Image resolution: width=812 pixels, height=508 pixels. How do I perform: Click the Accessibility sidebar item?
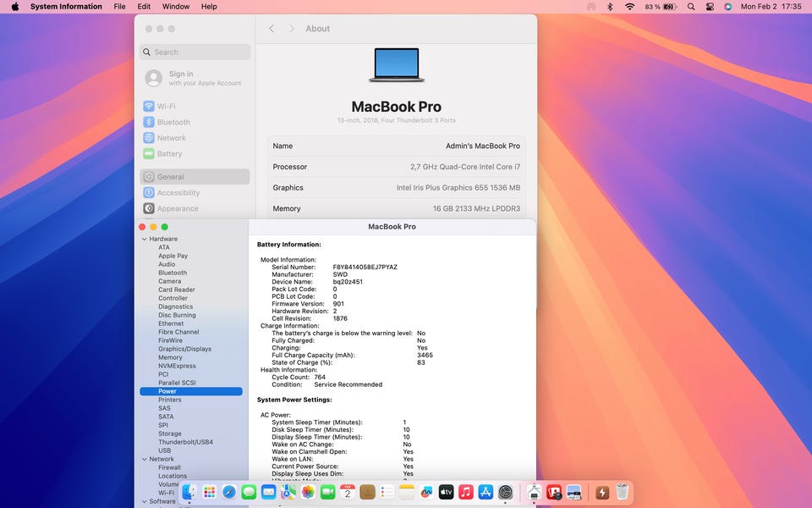click(x=178, y=193)
